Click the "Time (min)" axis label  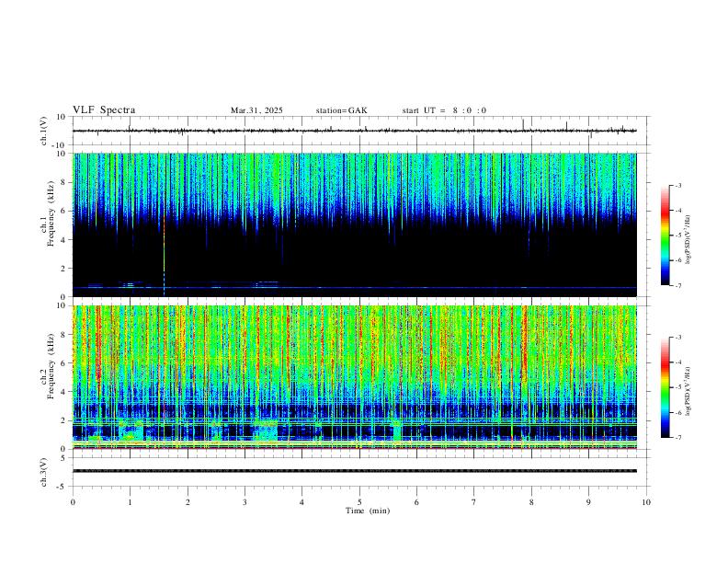coord(368,511)
